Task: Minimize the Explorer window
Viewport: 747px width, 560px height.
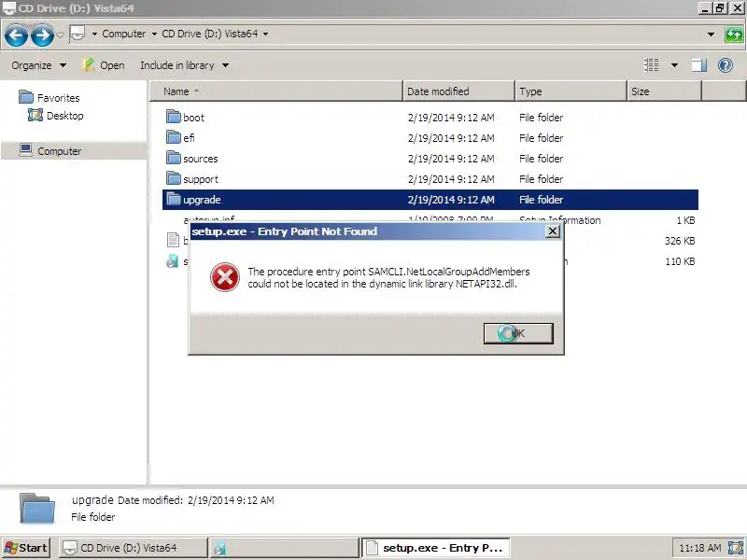Action: click(705, 8)
